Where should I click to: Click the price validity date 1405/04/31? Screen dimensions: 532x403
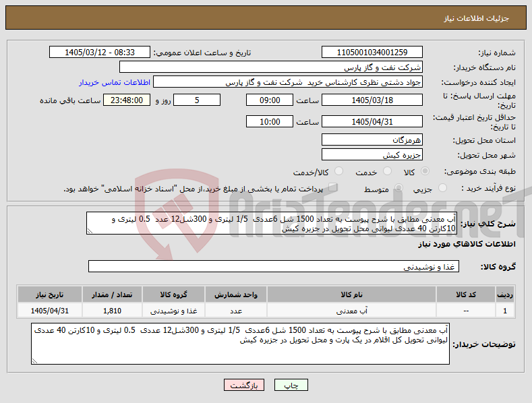click(372, 121)
